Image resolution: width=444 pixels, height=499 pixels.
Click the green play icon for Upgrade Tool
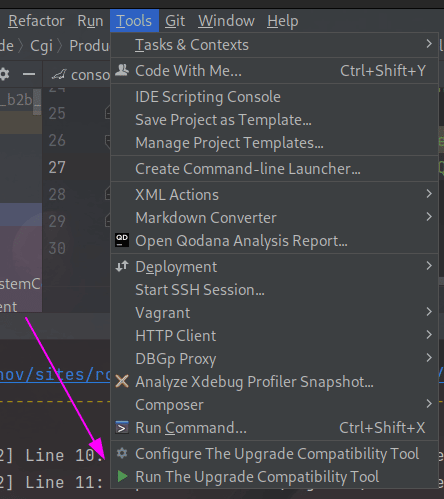click(122, 476)
